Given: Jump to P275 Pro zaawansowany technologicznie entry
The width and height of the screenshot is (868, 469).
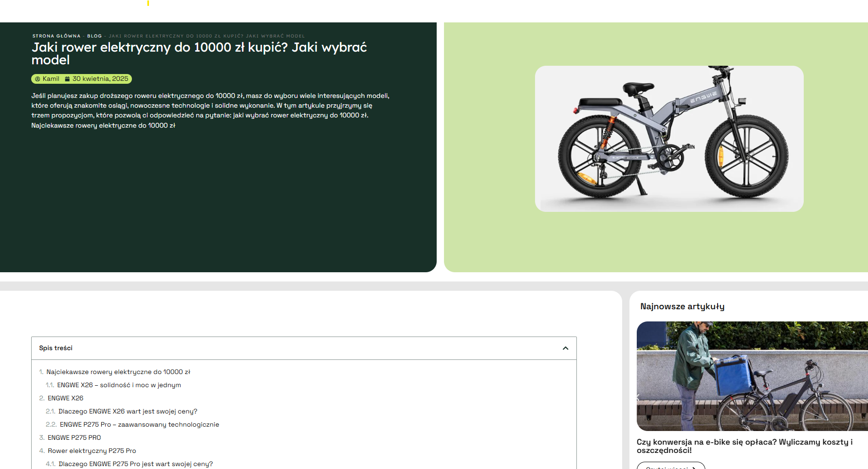Looking at the screenshot, I should coord(139,425).
